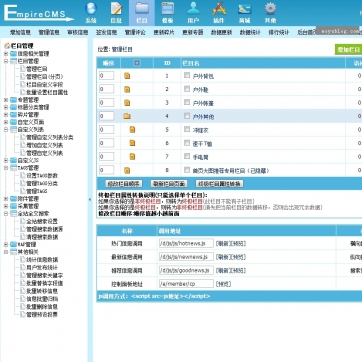Click the order input box for row ID 1
362x362 pixels.
(x=106, y=76)
